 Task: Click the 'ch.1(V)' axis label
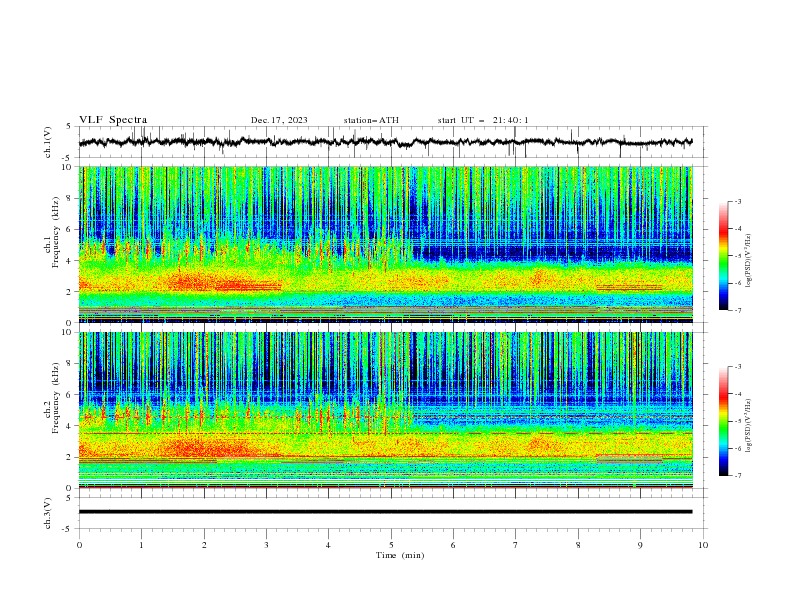click(x=48, y=142)
